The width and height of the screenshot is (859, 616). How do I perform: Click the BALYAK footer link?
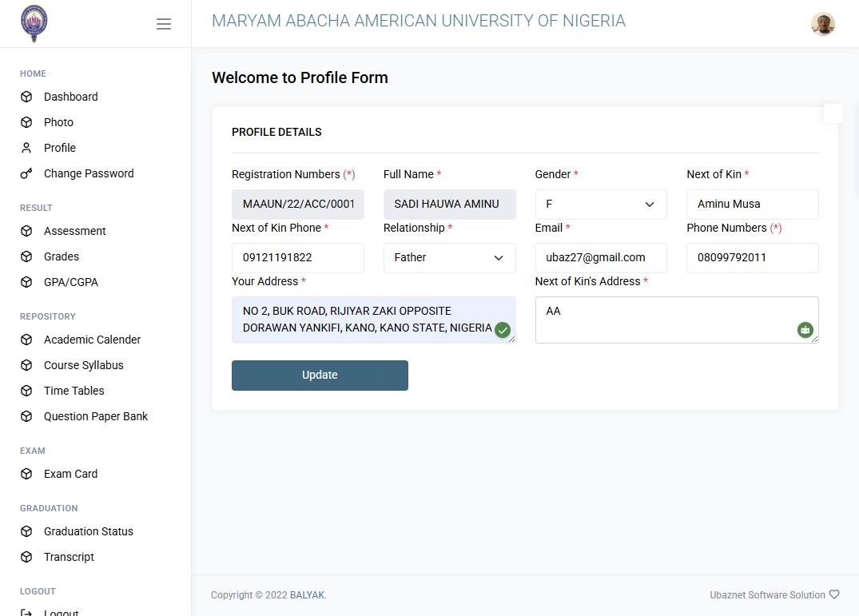(x=308, y=595)
